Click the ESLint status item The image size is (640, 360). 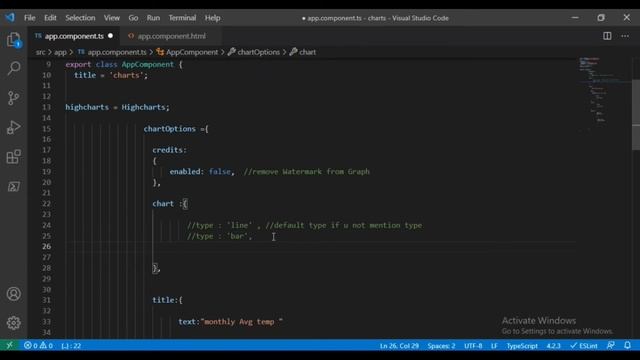(584, 346)
